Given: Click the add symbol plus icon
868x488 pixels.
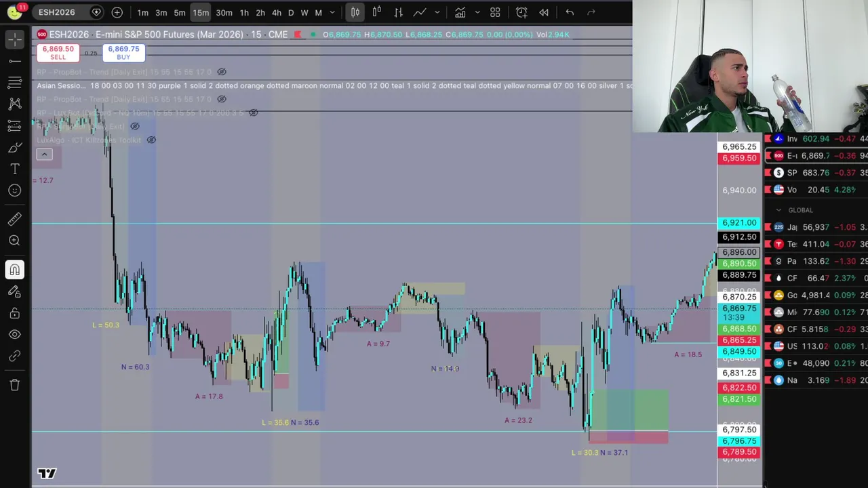Looking at the screenshot, I should point(117,12).
